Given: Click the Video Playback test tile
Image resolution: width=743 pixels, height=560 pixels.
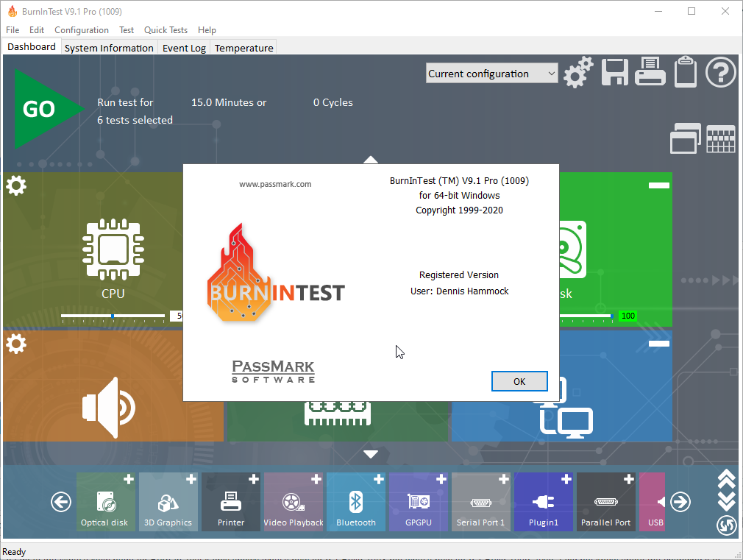Looking at the screenshot, I should click(294, 502).
